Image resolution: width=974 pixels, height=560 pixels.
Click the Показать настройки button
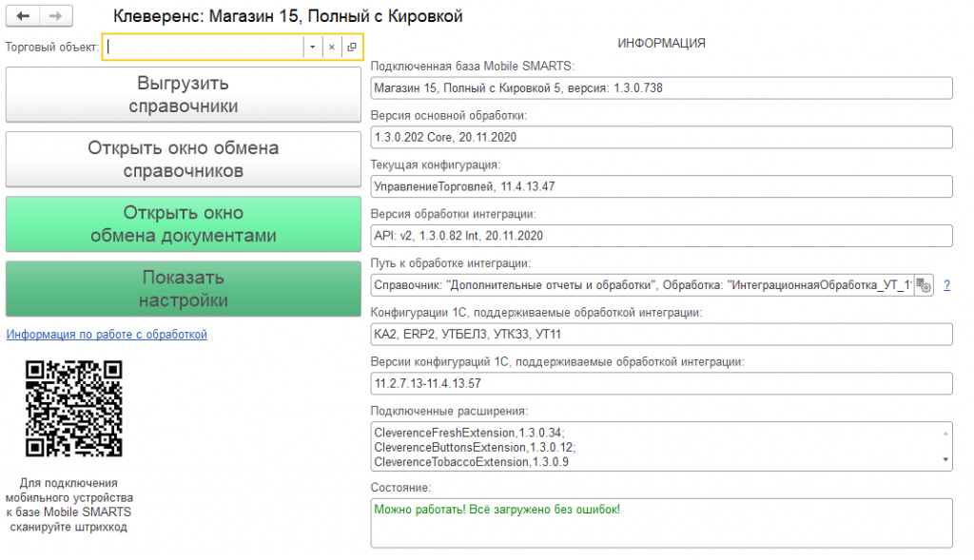[x=184, y=289]
